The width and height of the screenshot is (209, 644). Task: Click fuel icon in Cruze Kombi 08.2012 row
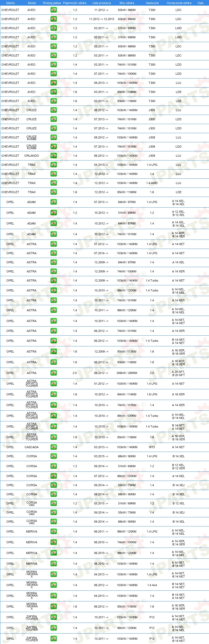coord(53,137)
